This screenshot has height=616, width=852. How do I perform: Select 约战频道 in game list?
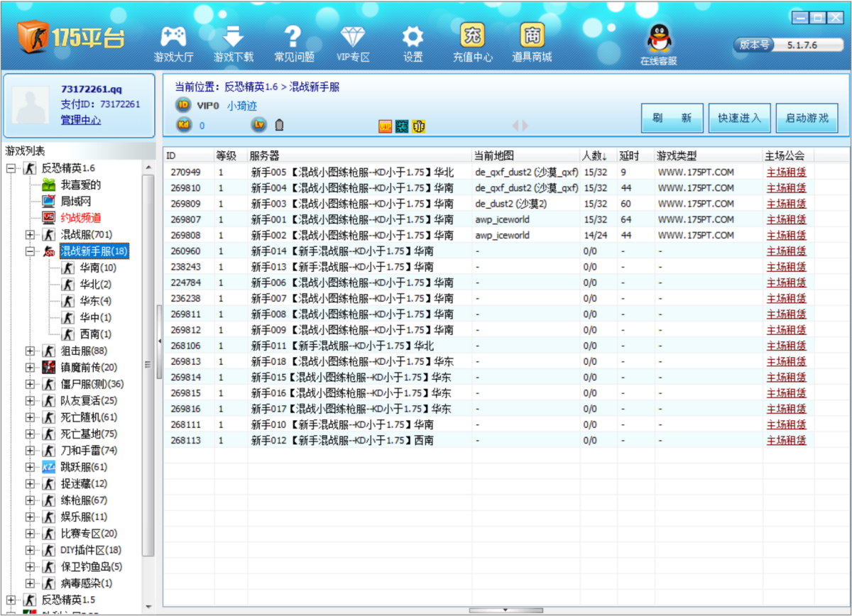click(80, 218)
